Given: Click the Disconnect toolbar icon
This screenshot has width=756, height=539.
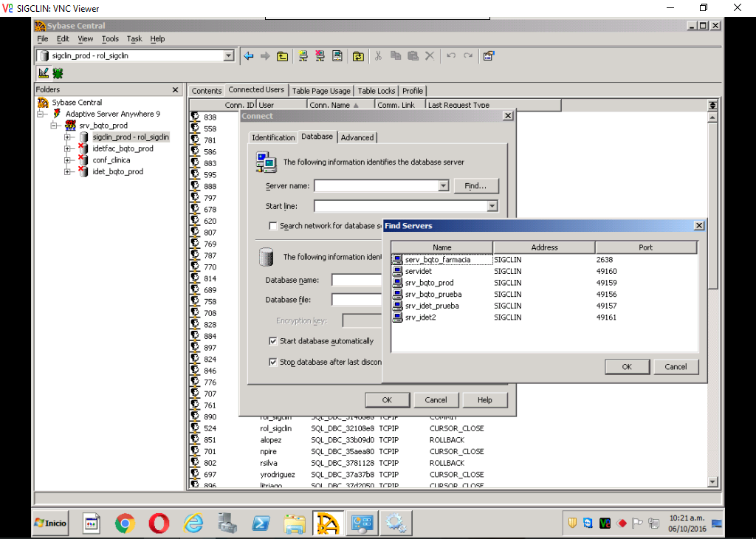Looking at the screenshot, I should pyautogui.click(x=320, y=56).
